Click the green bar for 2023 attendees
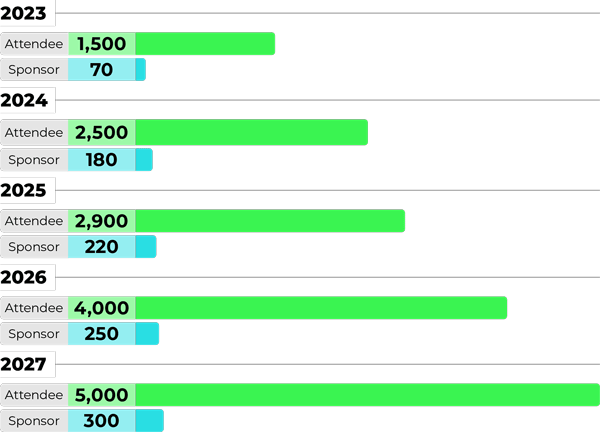 click(x=205, y=44)
